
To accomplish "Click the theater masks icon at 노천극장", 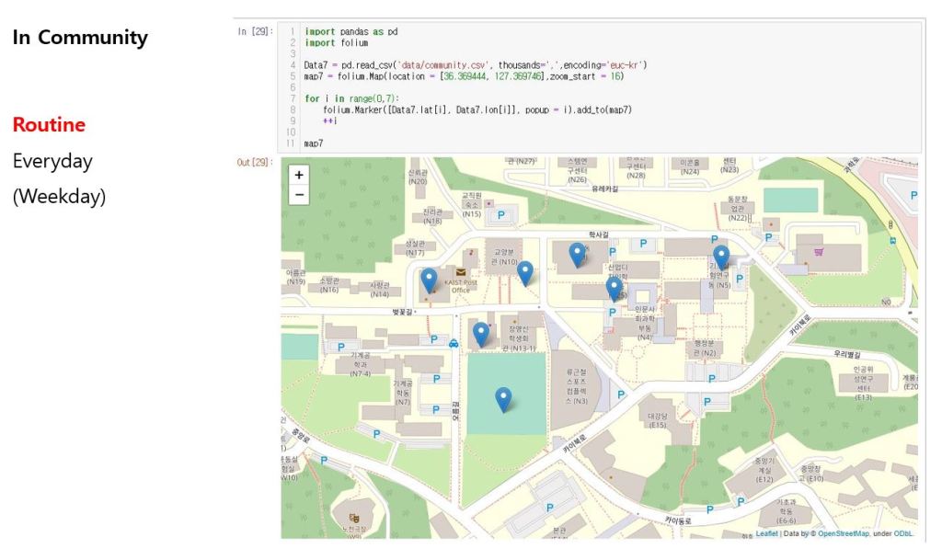I will click(353, 520).
